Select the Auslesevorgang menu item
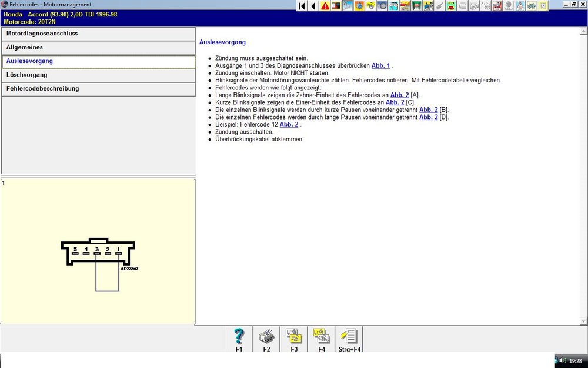This screenshot has width=588, height=368. [98, 61]
